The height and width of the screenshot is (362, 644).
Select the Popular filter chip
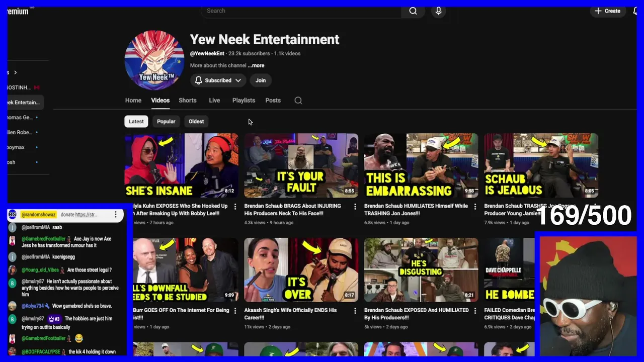[x=166, y=121]
